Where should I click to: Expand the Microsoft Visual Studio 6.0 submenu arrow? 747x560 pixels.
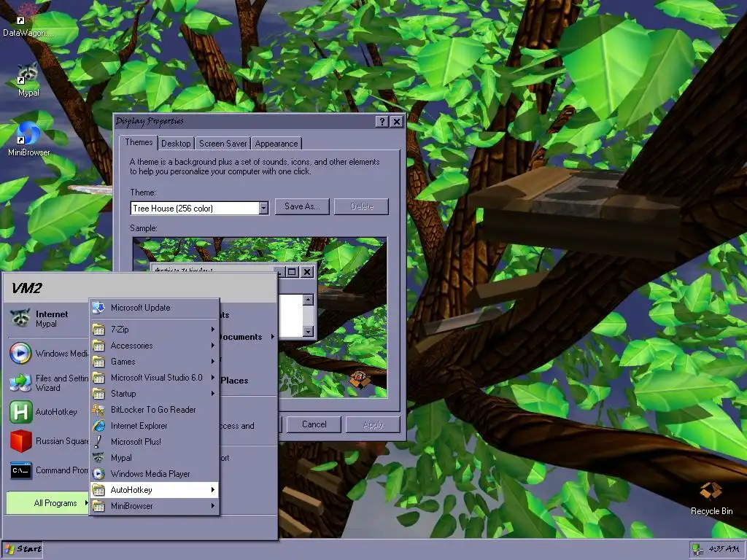pyautogui.click(x=213, y=378)
